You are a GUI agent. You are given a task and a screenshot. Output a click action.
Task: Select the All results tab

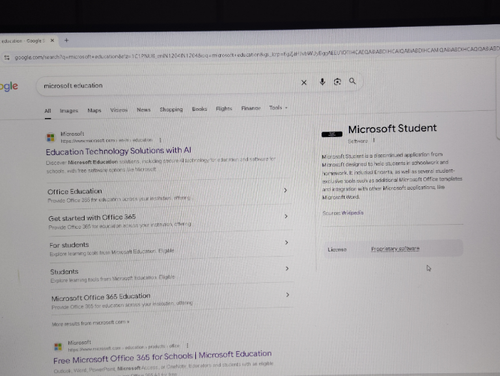pyautogui.click(x=48, y=111)
